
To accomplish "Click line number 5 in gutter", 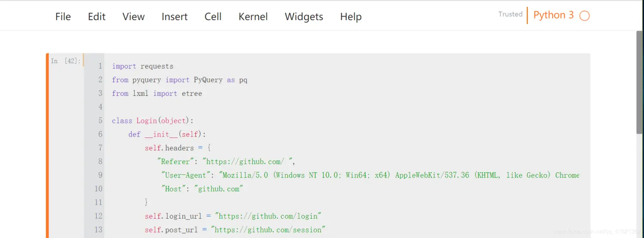I will tap(100, 121).
